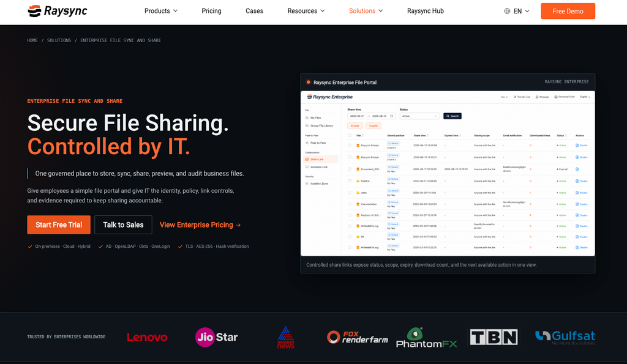This screenshot has width=627, height=364.
Task: Click "AD · OpenLDAP · Okta · OneLogin" text
Action: click(138, 247)
